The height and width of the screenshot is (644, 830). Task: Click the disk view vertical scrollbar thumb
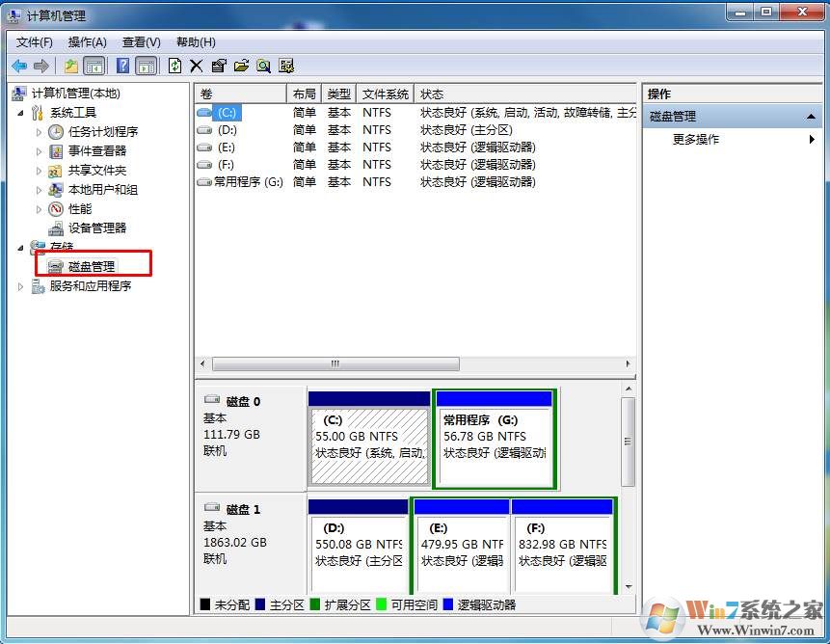[x=628, y=442]
